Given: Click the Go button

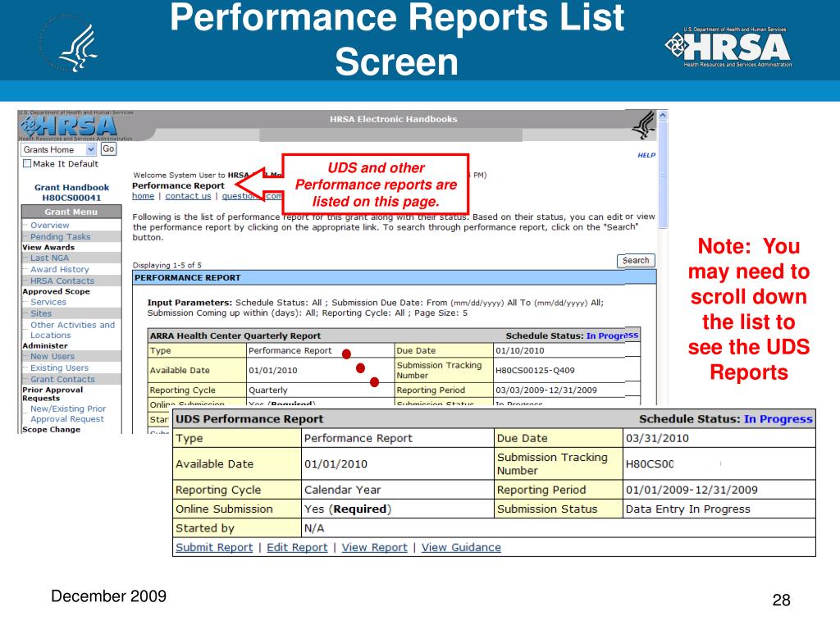Looking at the screenshot, I should 108,149.
